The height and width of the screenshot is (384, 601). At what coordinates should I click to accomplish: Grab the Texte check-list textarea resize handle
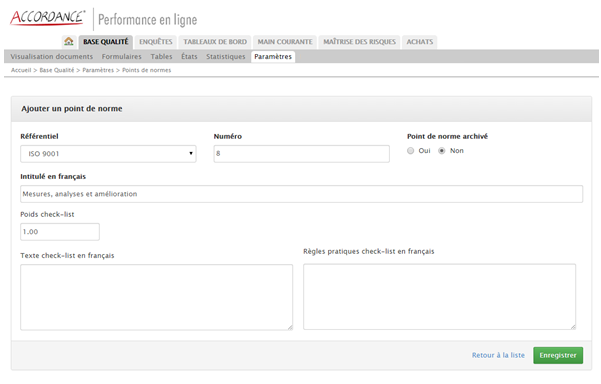coord(290,327)
